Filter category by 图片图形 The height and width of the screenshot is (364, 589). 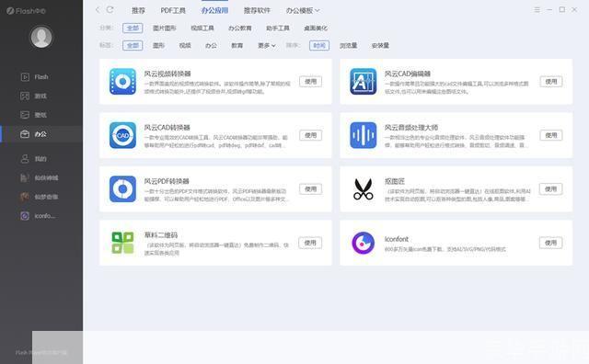[x=165, y=28]
